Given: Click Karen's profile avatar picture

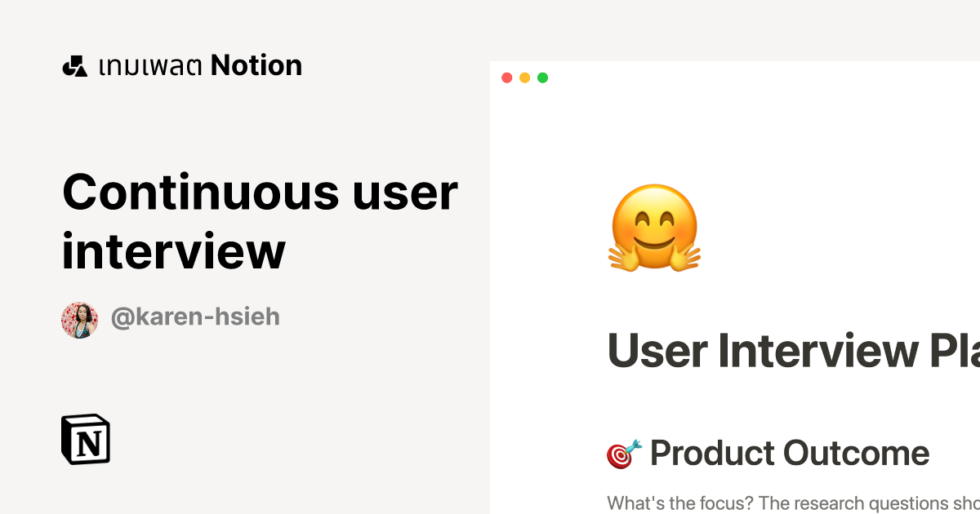Looking at the screenshot, I should tap(79, 317).
